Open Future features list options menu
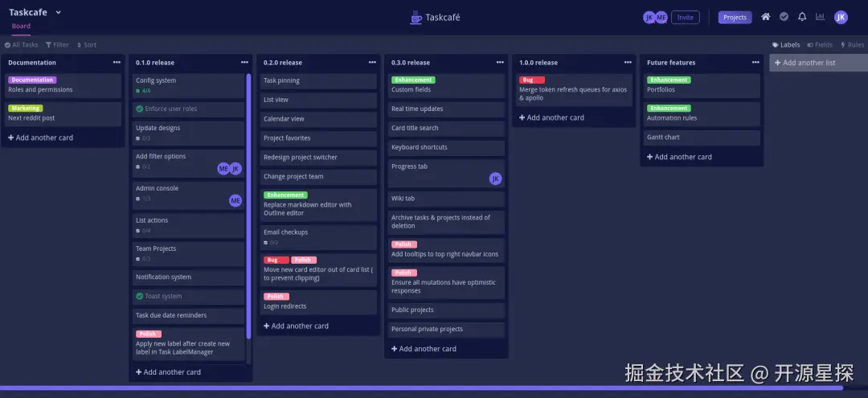This screenshot has height=398, width=868. [x=755, y=63]
